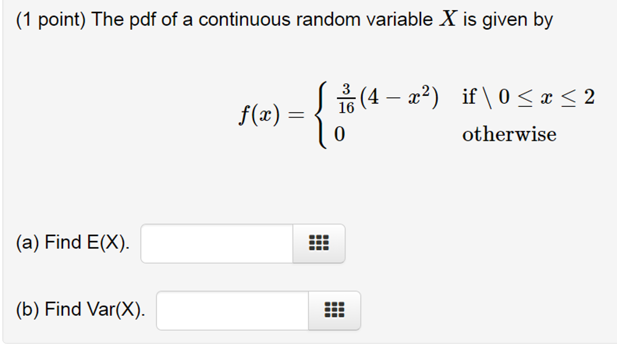Click the italic X variable in heading
The image size is (617, 364).
pyautogui.click(x=448, y=19)
